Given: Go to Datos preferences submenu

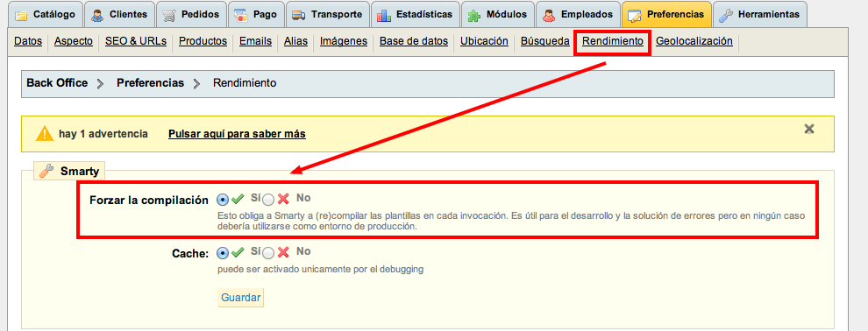Looking at the screenshot, I should tap(28, 41).
